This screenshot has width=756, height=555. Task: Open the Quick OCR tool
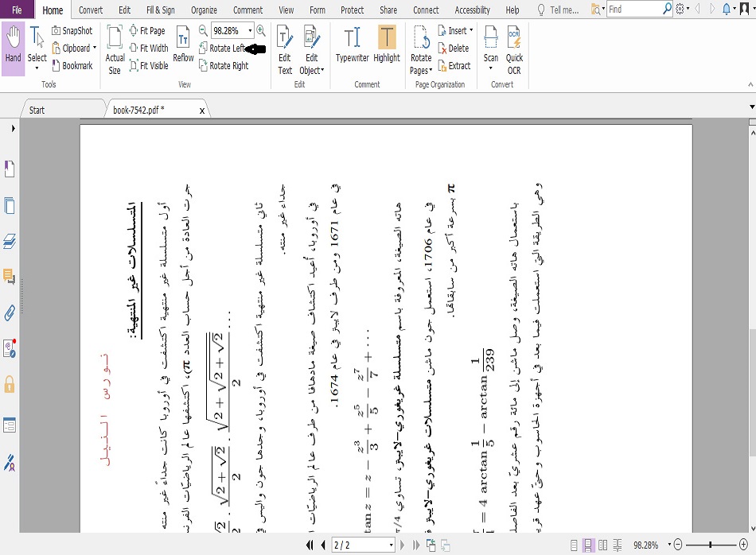point(515,48)
